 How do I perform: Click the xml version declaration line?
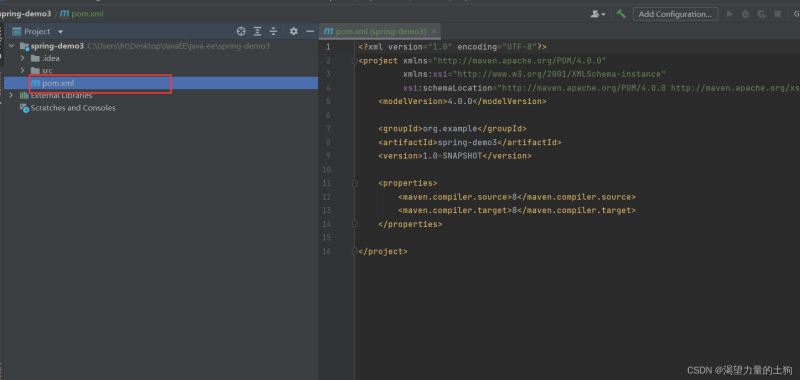coord(453,47)
